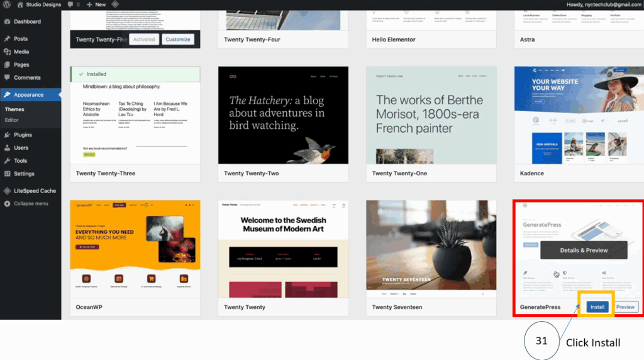Click the LiteSpeed diamond icon in admin bar

(115, 4)
